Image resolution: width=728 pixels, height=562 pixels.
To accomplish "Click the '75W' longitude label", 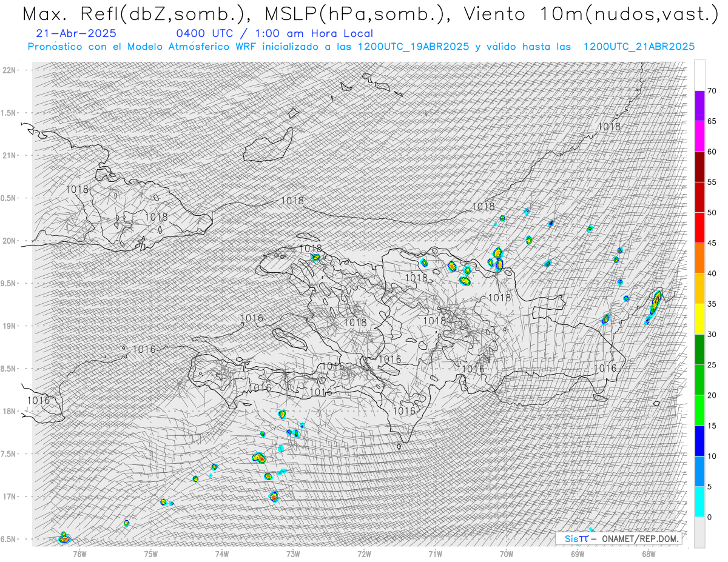I will click(150, 554).
